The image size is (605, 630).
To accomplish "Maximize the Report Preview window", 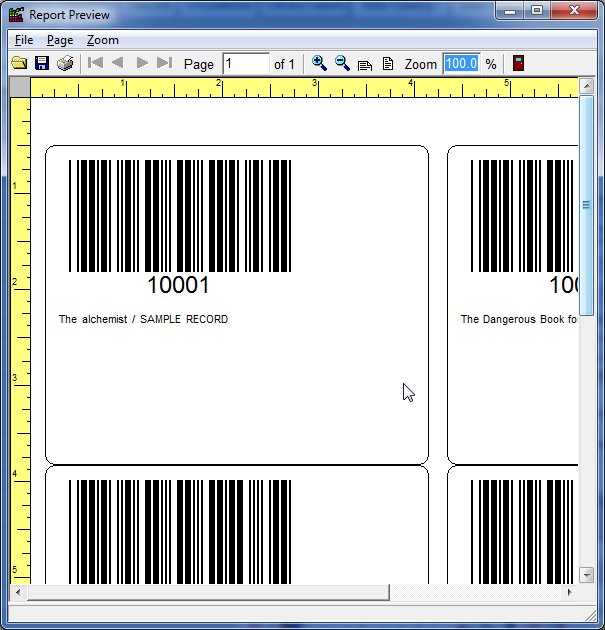I will pyautogui.click(x=537, y=11).
